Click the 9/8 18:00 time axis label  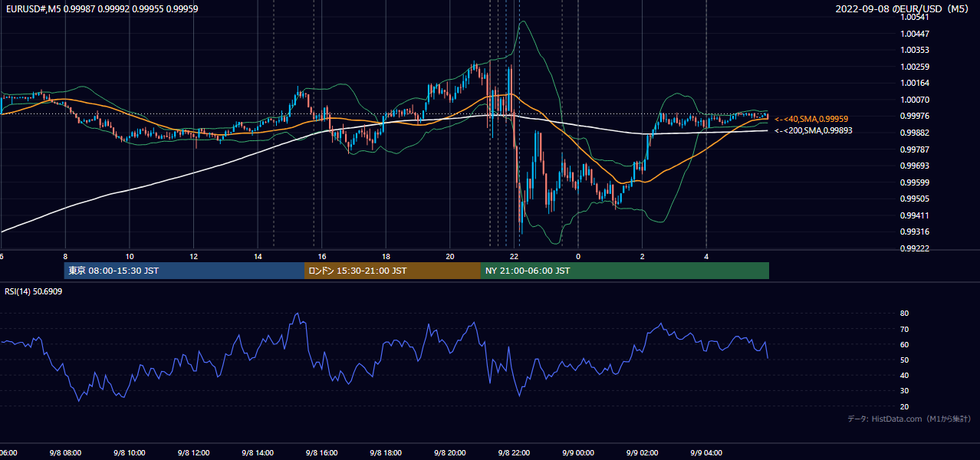(x=386, y=453)
